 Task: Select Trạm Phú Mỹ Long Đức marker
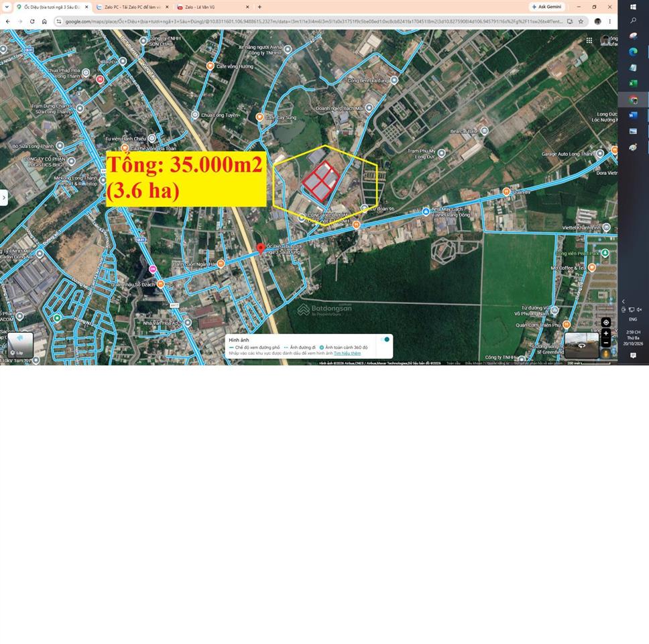(442, 153)
